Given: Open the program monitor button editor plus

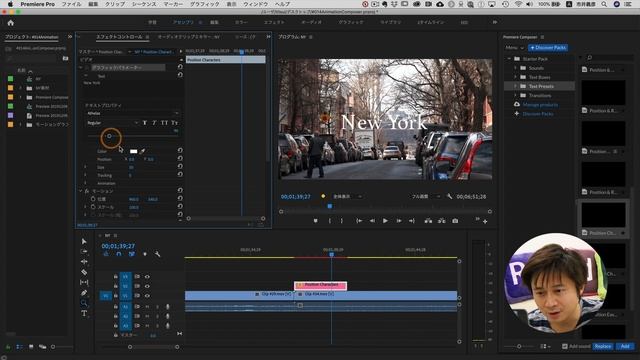Looking at the screenshot, I should [485, 222].
